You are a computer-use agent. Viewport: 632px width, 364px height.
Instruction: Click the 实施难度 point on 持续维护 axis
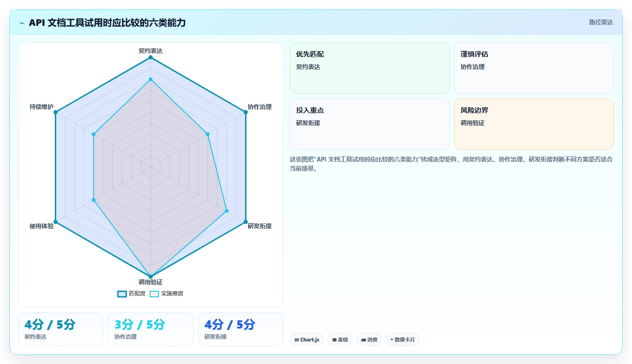(x=94, y=134)
